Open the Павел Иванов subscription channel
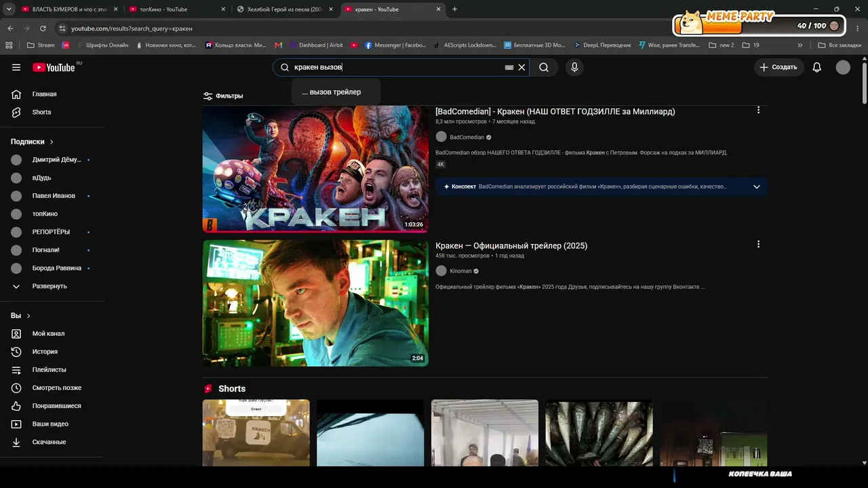 53,196
